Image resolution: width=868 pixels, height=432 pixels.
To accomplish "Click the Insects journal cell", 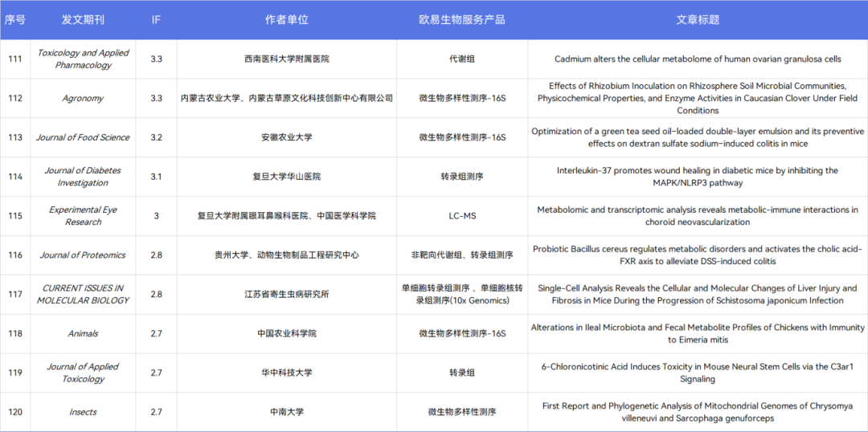I will 83,412.
